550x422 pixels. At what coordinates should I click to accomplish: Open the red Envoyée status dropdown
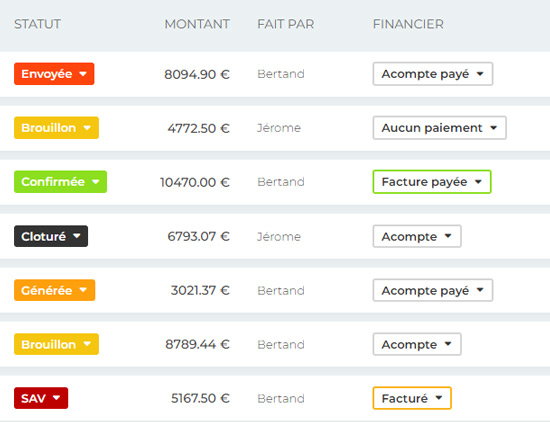click(54, 74)
